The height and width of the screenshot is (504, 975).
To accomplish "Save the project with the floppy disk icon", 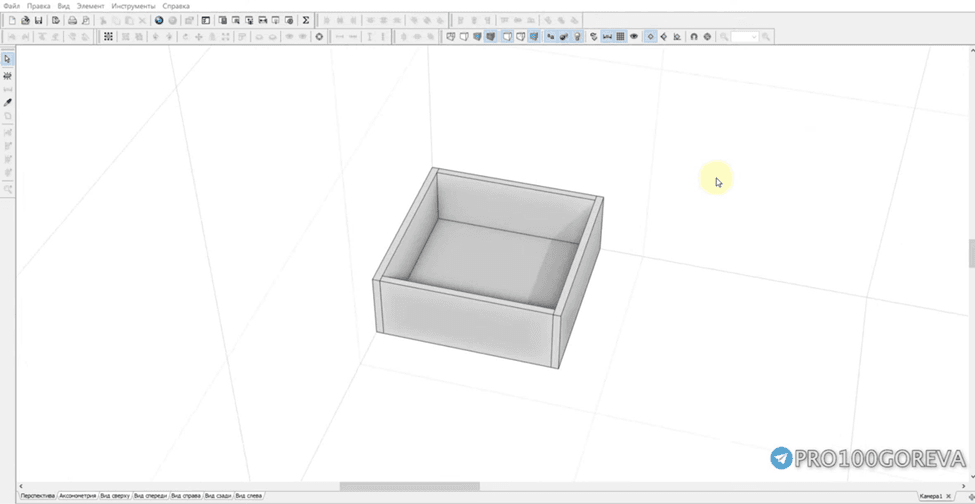I will [x=39, y=20].
